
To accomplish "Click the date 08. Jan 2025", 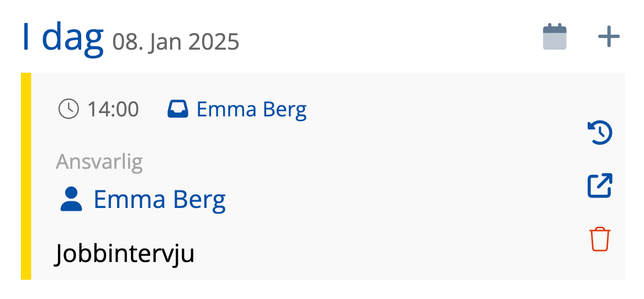I will [x=176, y=41].
